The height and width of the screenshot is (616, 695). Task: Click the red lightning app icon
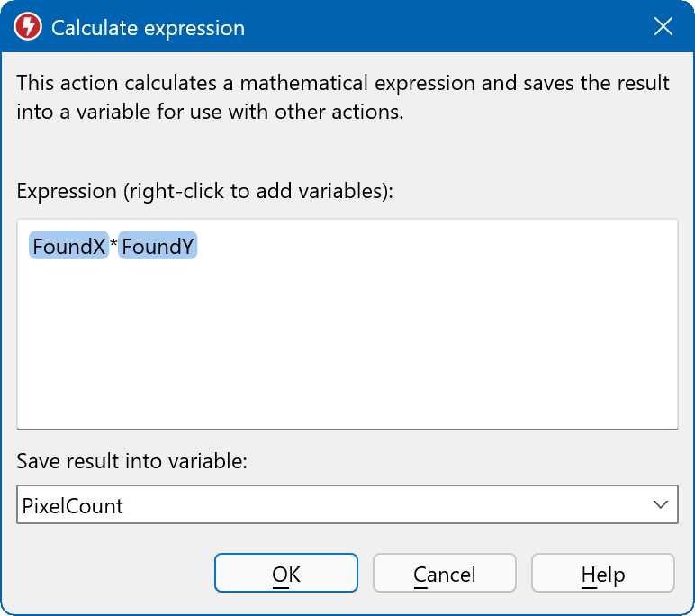(29, 27)
